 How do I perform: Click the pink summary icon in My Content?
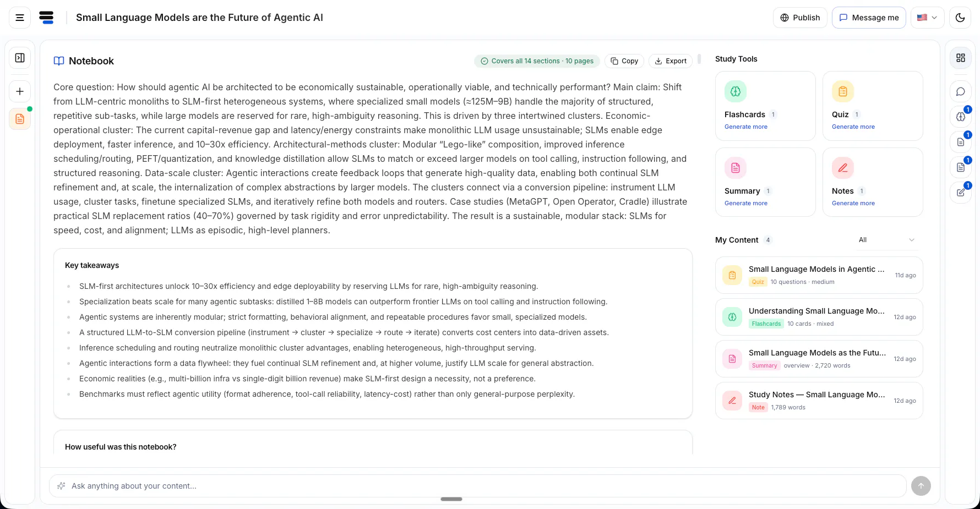732,359
